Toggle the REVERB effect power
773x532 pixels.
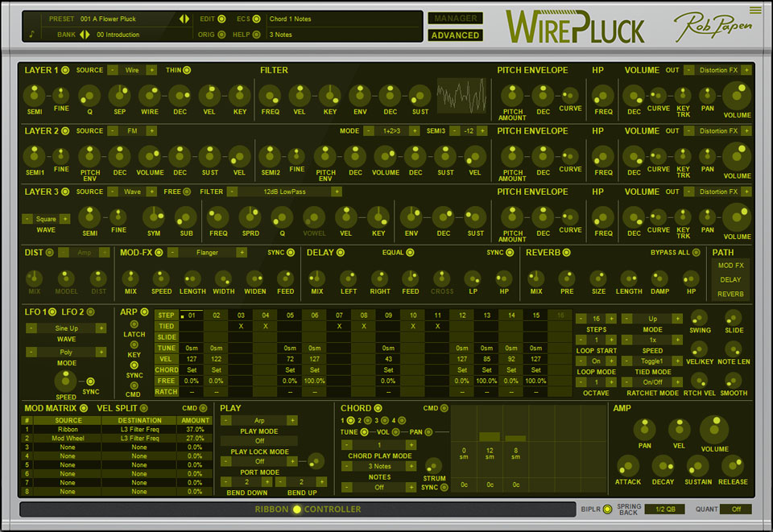[x=566, y=252]
